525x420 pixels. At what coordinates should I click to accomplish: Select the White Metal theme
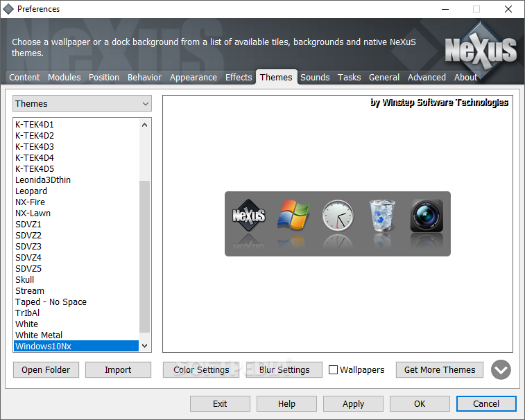pos(76,335)
